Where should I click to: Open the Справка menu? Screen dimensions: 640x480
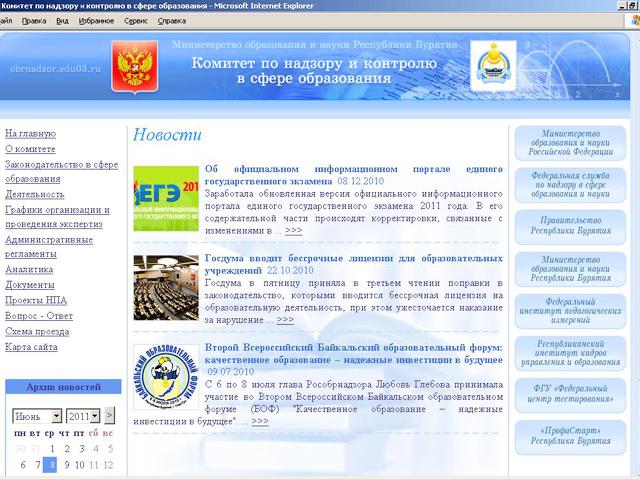[172, 21]
